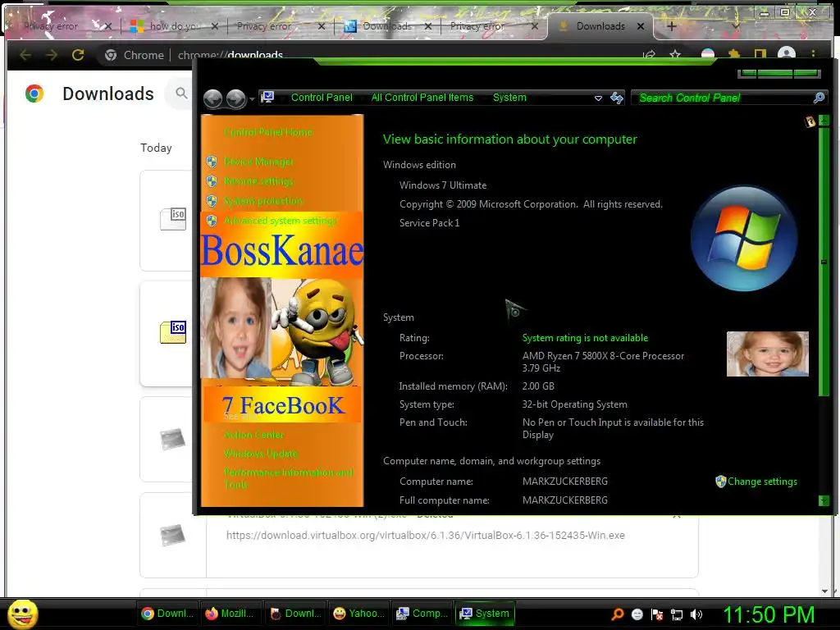Image resolution: width=840 pixels, height=630 pixels.
Task: Click the Search Control Panel magnifier
Action: pos(819,98)
